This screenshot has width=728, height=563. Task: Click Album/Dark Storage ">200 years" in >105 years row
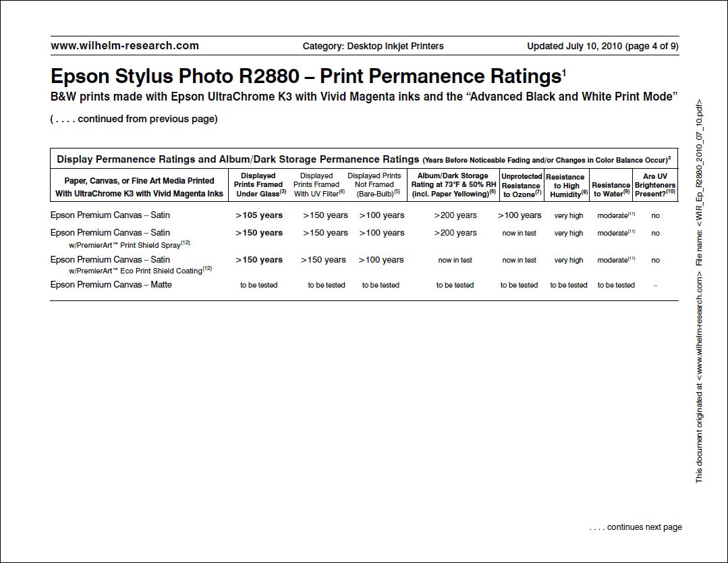(455, 215)
